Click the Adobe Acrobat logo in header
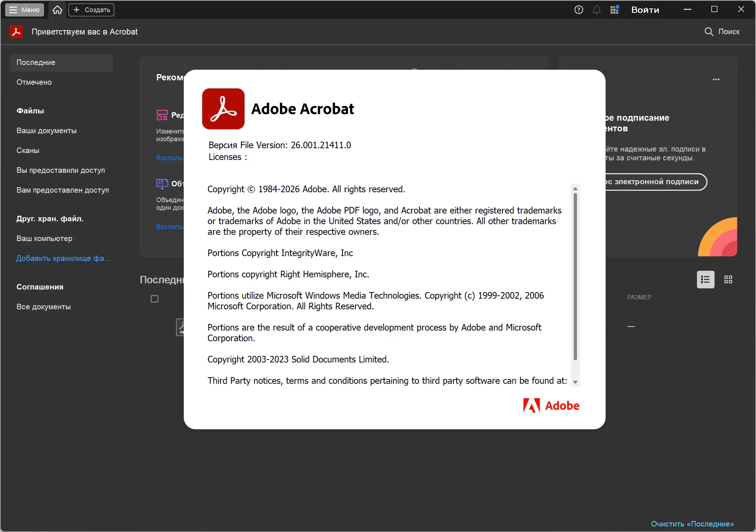Screen dimensions: 756x532 [x=16, y=32]
